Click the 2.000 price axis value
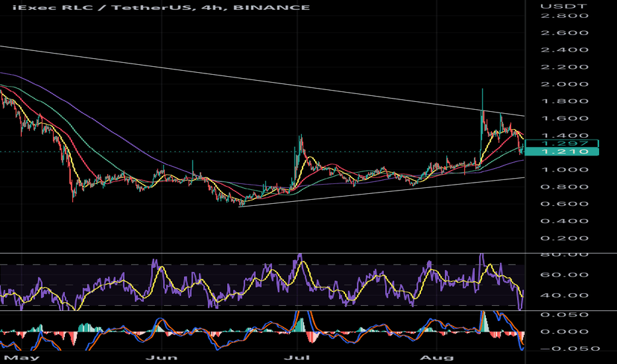Image resolution: width=617 pixels, height=364 pixels. (564, 84)
